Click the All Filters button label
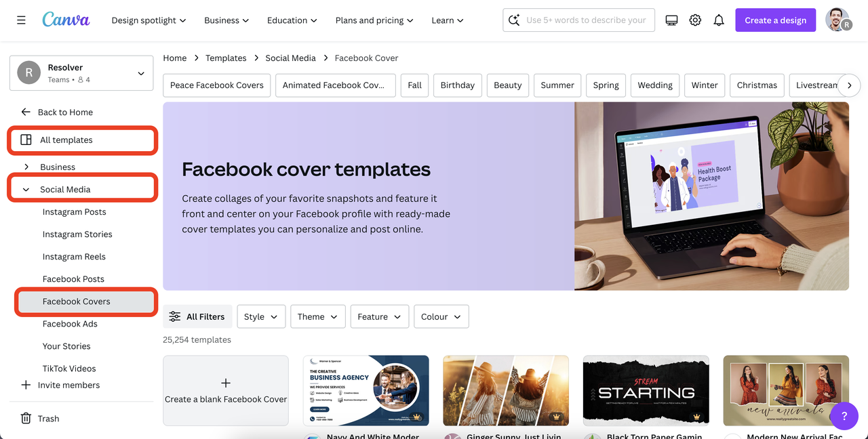868x439 pixels. pyautogui.click(x=205, y=316)
